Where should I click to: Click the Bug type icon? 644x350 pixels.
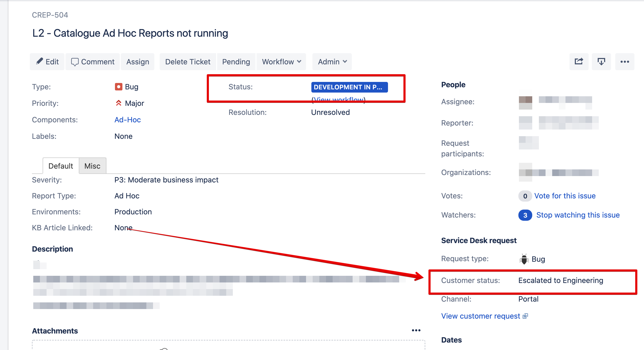click(118, 87)
